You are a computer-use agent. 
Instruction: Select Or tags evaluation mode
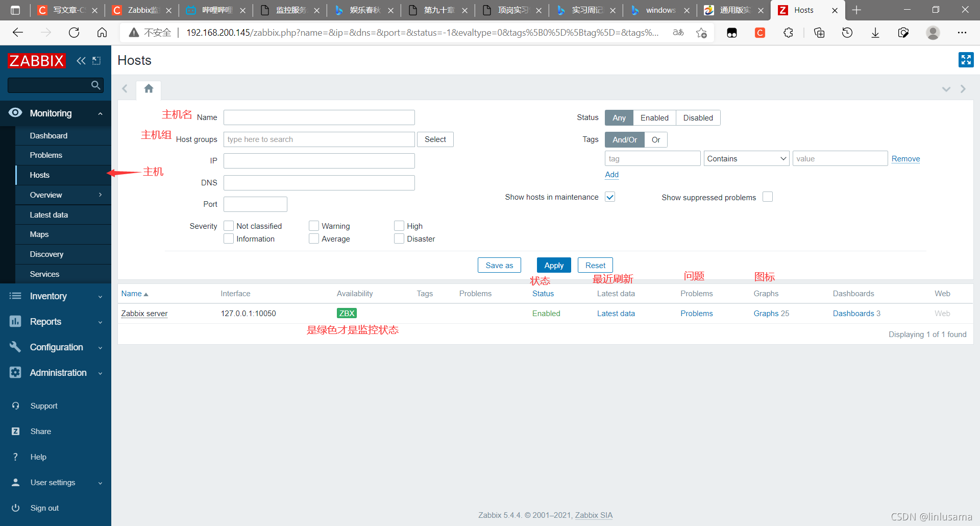(656, 140)
